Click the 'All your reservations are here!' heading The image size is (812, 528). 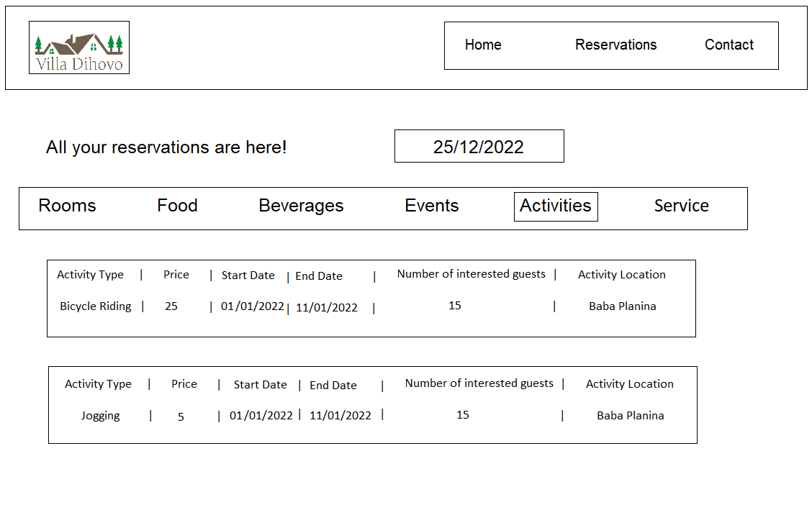tap(166, 147)
